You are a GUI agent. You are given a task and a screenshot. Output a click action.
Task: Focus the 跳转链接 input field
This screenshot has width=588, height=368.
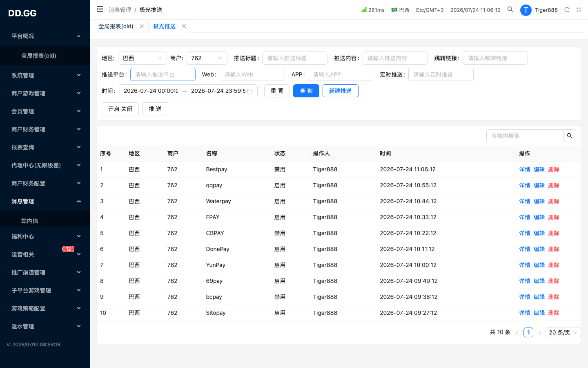(x=495, y=58)
